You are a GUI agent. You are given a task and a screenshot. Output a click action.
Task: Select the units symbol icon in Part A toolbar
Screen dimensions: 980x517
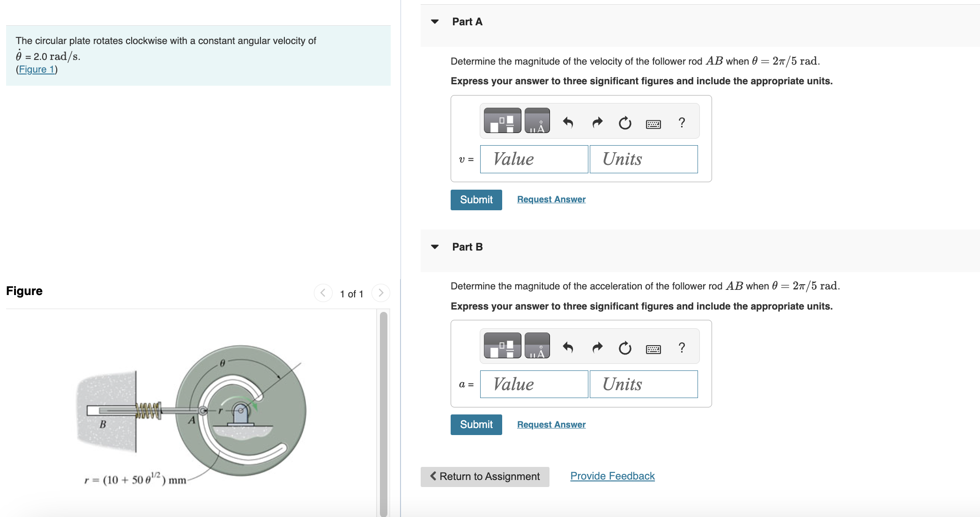point(538,120)
